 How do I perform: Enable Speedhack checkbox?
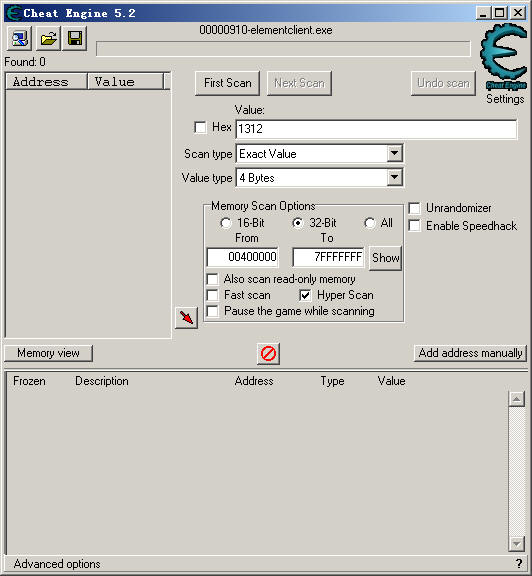coord(414,226)
